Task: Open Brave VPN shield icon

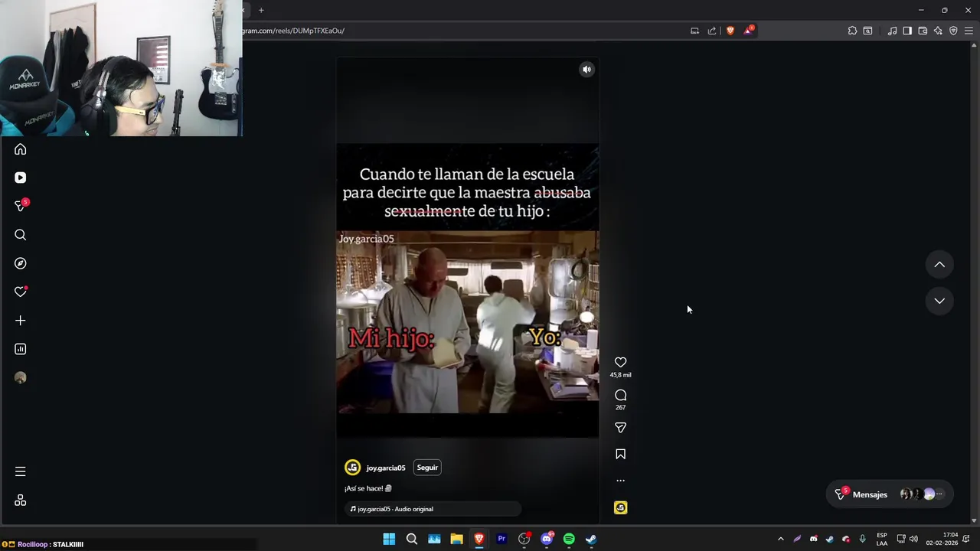Action: tap(953, 31)
